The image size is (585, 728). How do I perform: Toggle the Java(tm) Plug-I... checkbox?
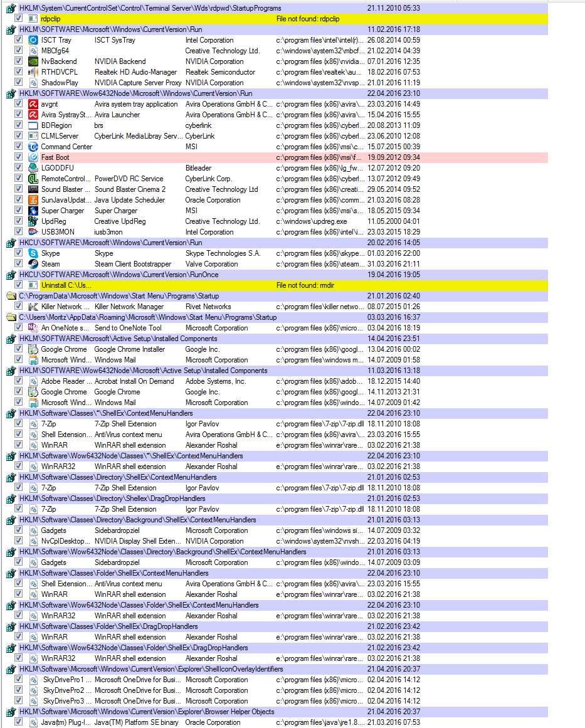(x=19, y=722)
